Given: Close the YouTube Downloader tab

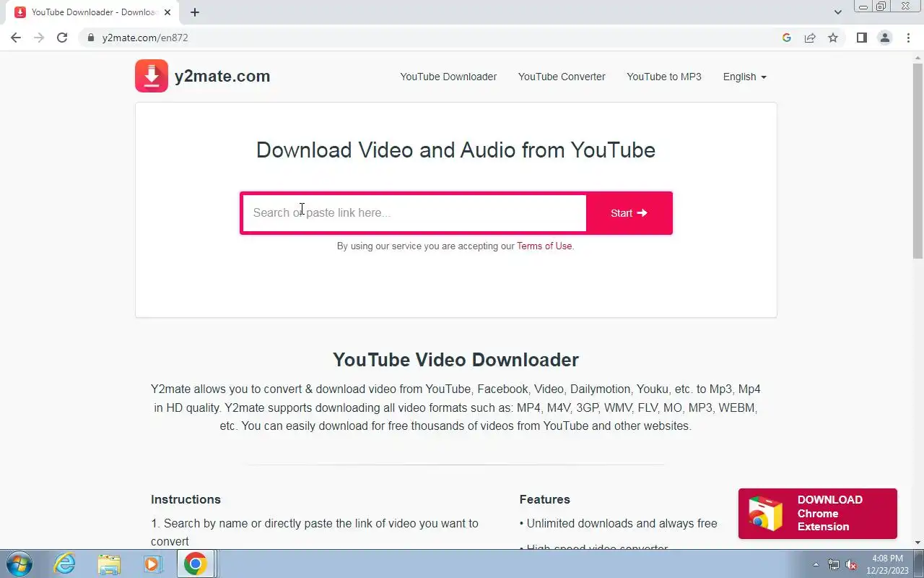Looking at the screenshot, I should [167, 12].
